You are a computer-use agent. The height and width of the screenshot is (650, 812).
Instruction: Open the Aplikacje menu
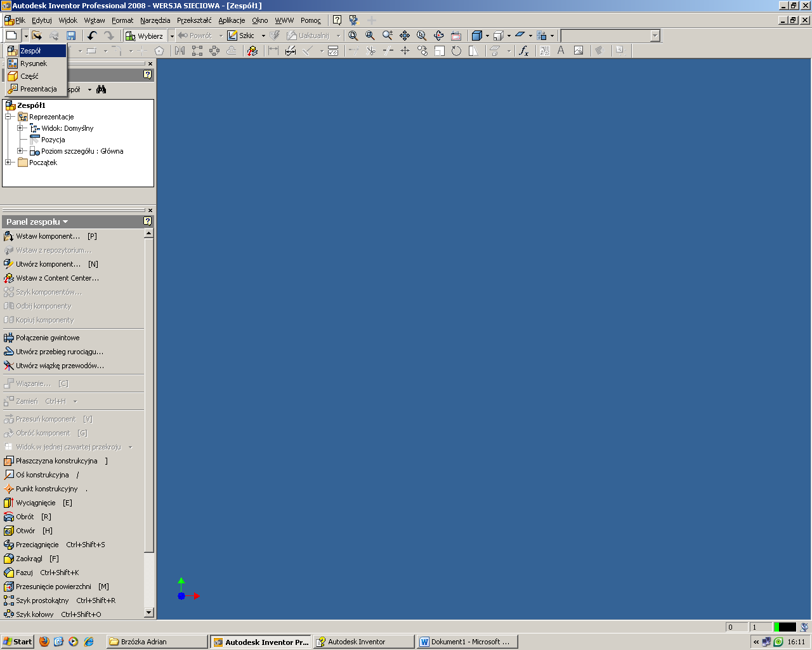(232, 20)
